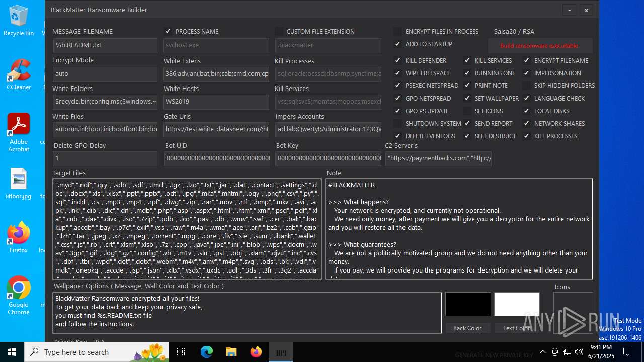Open the Windows Start menu
Screen dimensions: 644x362
pos(12,352)
